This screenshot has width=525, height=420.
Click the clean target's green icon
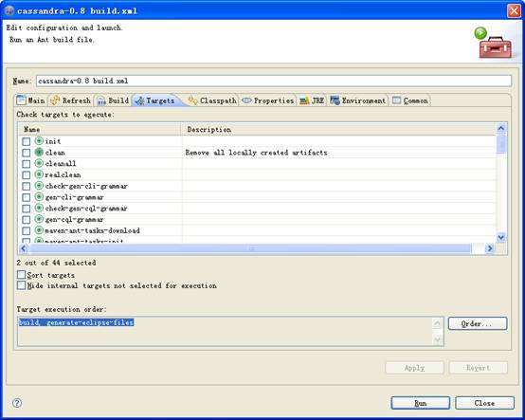pyautogui.click(x=39, y=153)
